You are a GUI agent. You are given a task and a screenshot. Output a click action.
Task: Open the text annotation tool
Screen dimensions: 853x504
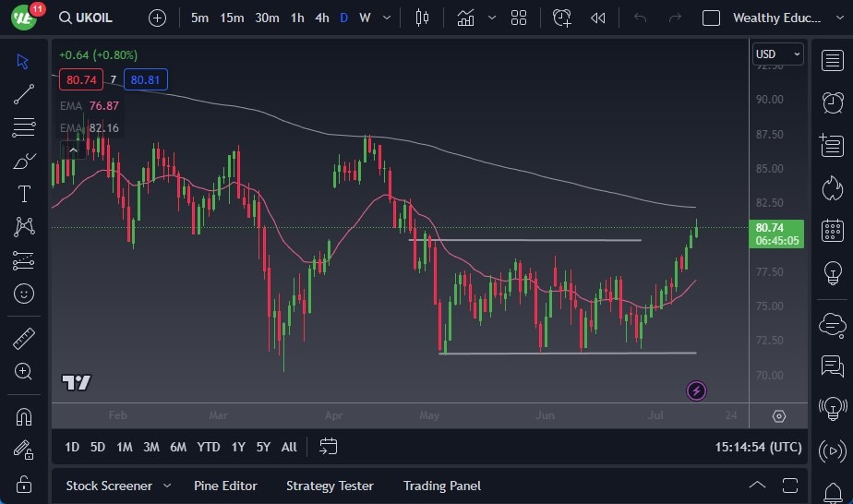pyautogui.click(x=24, y=194)
